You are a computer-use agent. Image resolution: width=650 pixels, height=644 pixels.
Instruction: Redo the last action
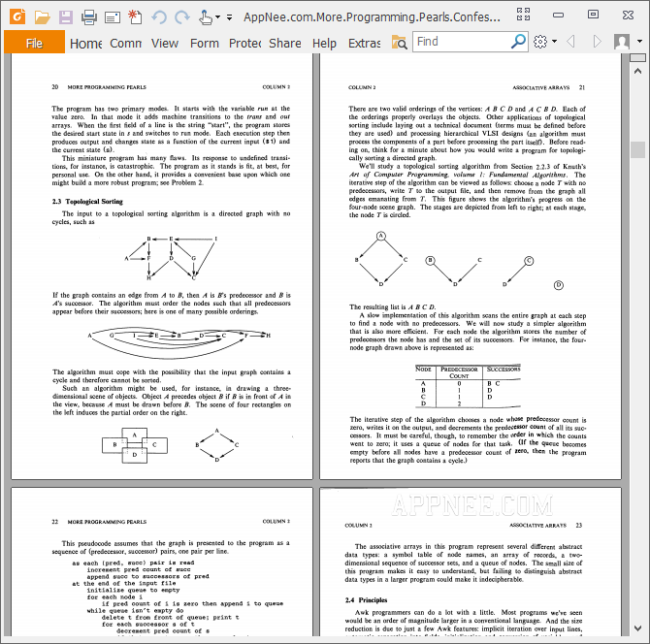[182, 17]
